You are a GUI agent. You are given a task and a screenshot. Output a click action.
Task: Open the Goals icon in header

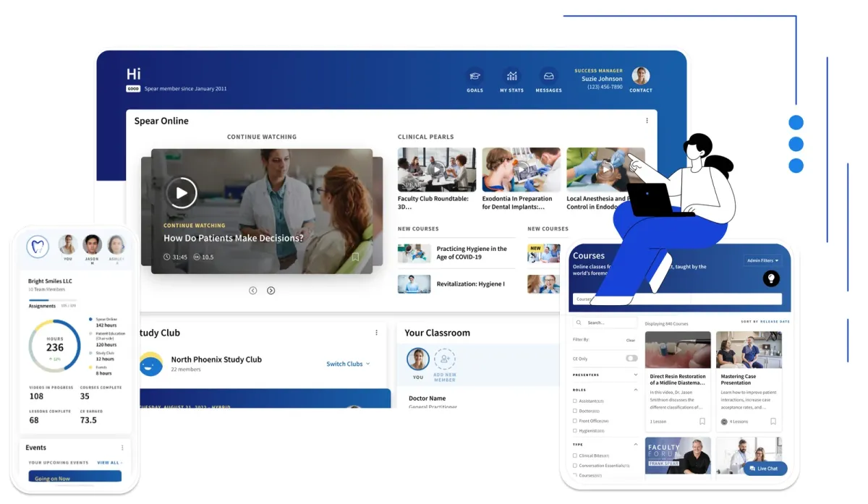pos(475,77)
